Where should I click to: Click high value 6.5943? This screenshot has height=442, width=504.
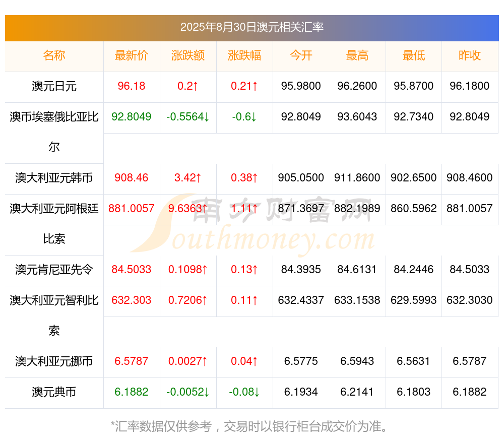point(357,361)
